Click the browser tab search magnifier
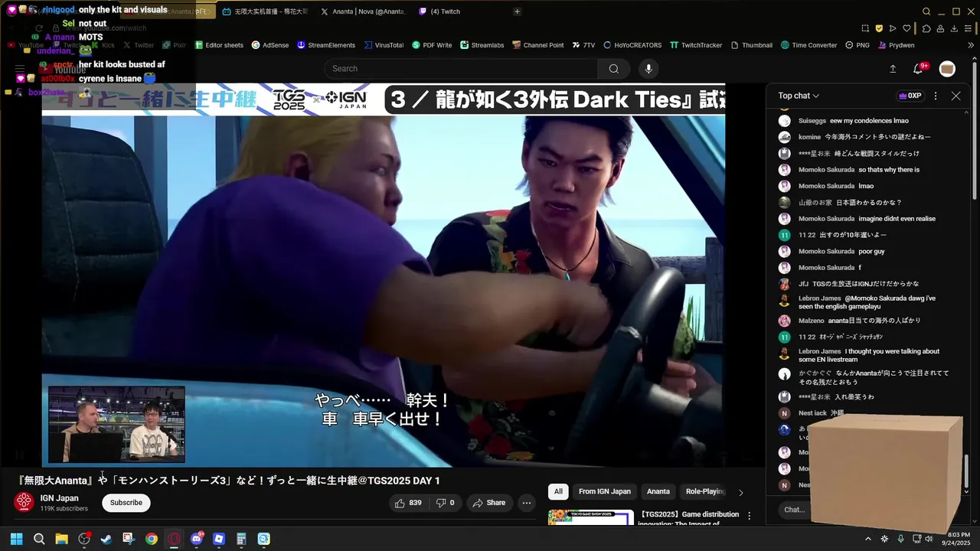Screen dimensions: 980x551 [926, 11]
